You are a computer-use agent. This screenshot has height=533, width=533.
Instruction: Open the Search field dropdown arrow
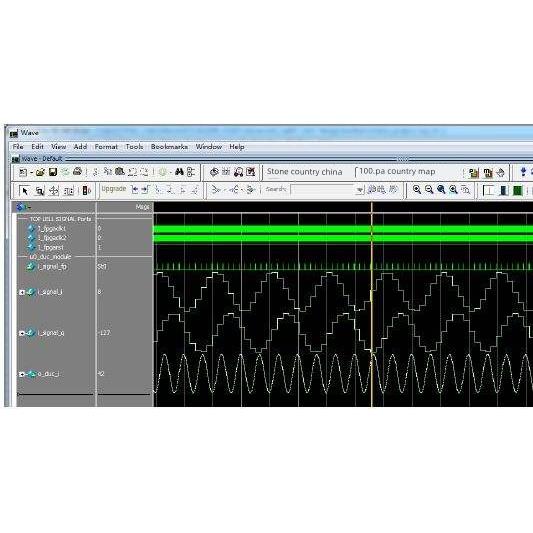point(359,190)
